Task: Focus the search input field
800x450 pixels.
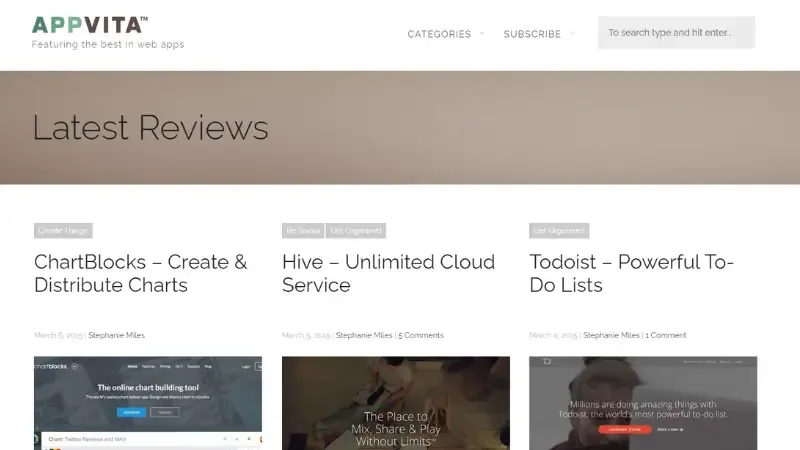Action: click(x=676, y=32)
